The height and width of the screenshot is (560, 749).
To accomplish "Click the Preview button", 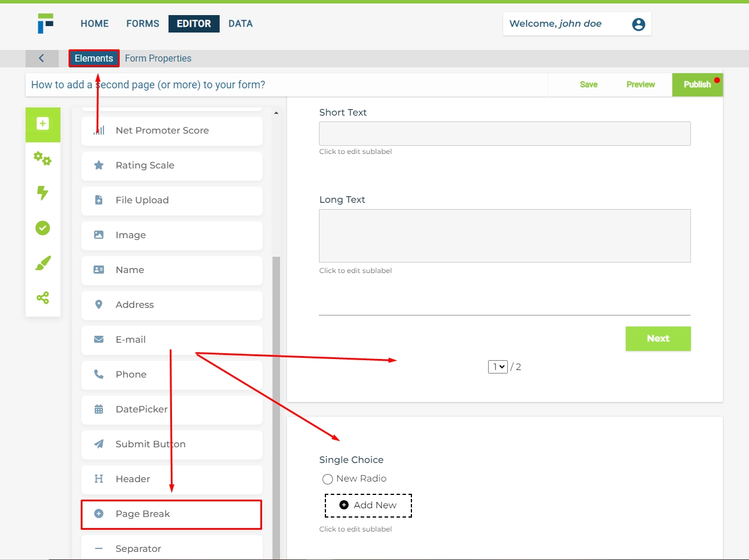I will [x=640, y=84].
